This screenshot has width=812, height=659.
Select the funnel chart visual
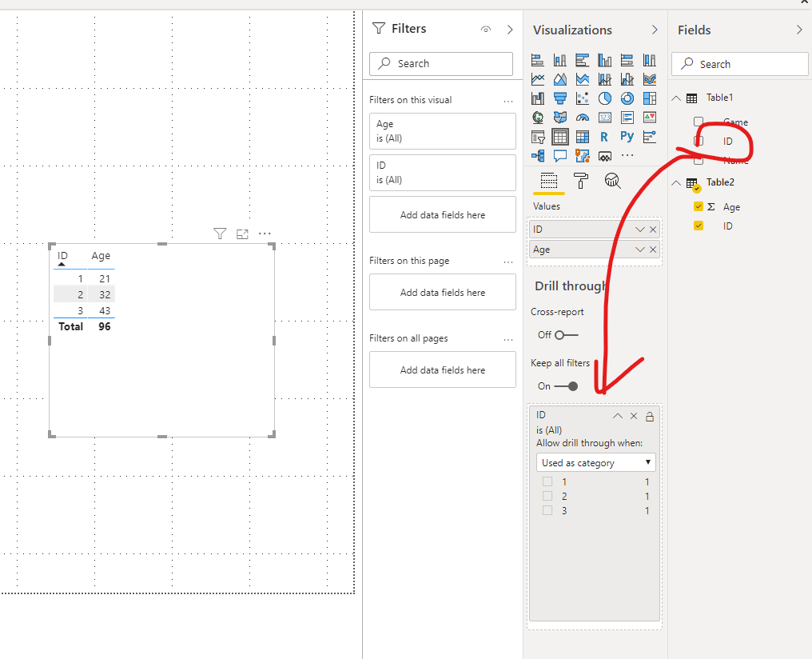559,98
